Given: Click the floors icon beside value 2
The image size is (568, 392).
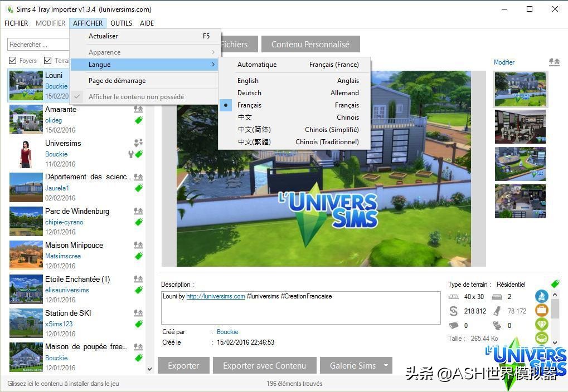Looking at the screenshot, I should (497, 297).
